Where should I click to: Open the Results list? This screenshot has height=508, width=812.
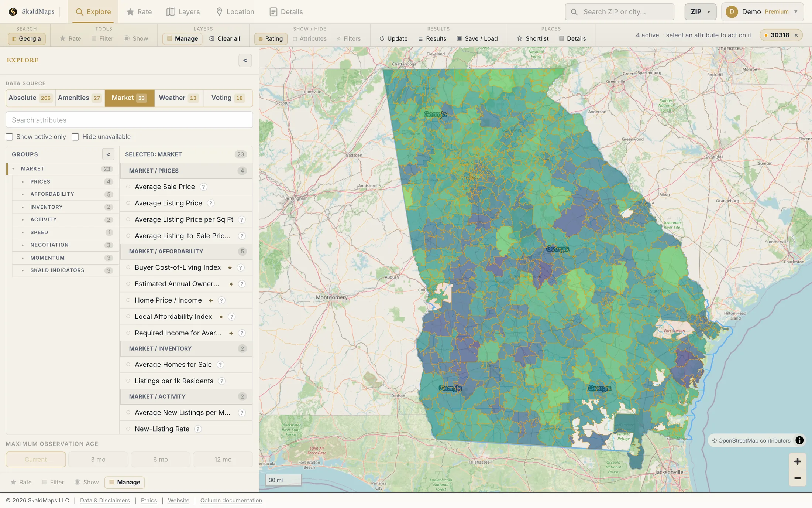click(x=432, y=38)
